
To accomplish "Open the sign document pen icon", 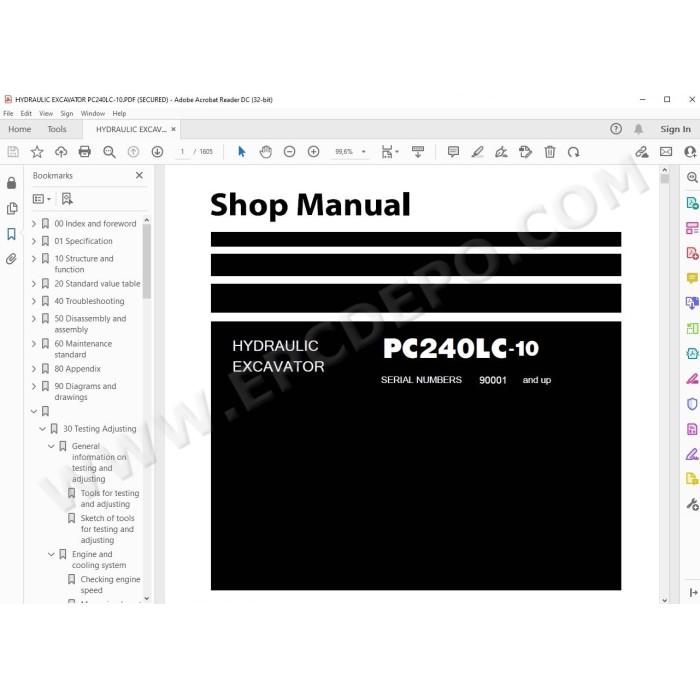I will 501,152.
